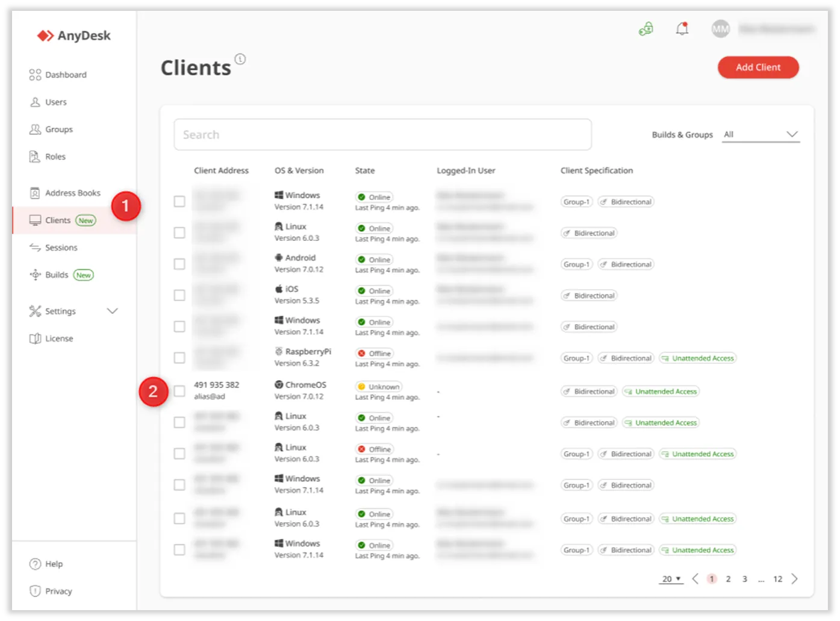Click the Help question mark icon
Viewport: 840px width, 621px height.
pyautogui.click(x=35, y=564)
